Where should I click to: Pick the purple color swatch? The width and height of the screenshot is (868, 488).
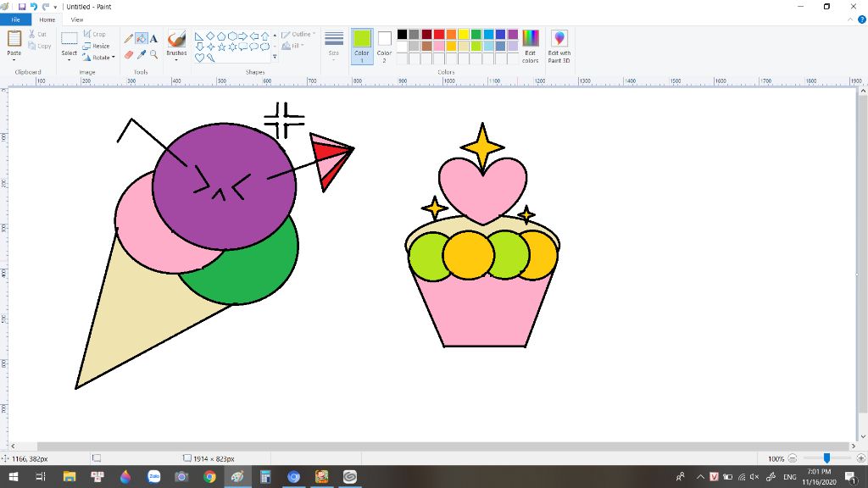pos(513,34)
